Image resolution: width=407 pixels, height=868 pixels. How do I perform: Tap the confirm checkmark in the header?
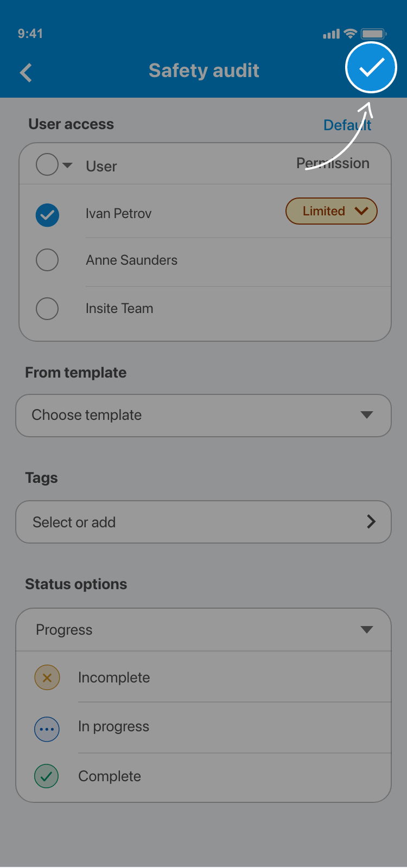coord(371,68)
